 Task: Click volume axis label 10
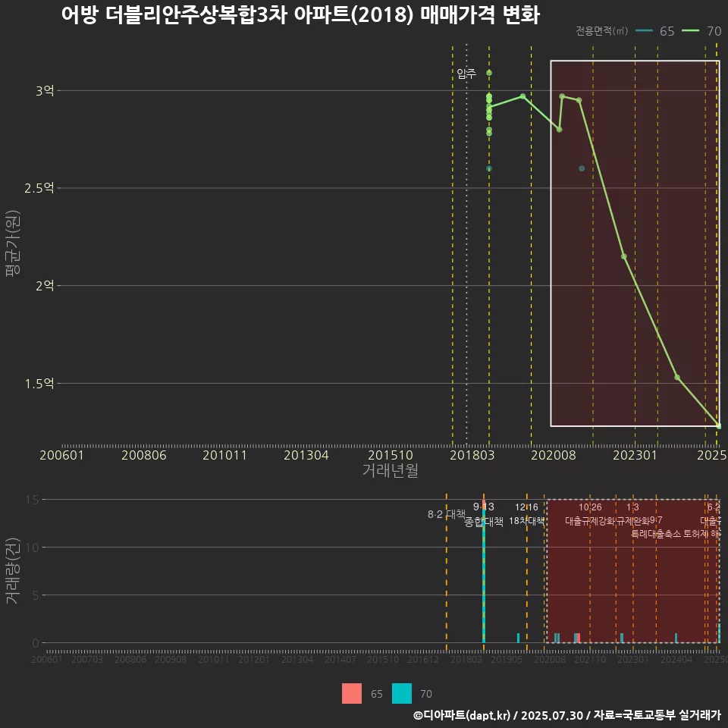pyautogui.click(x=33, y=548)
